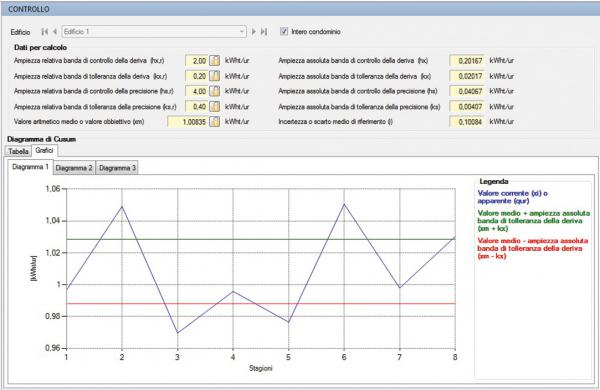The width and height of the screenshot is (600, 390).
Task: Select the 0,10084 incertezza field
Action: [467, 122]
